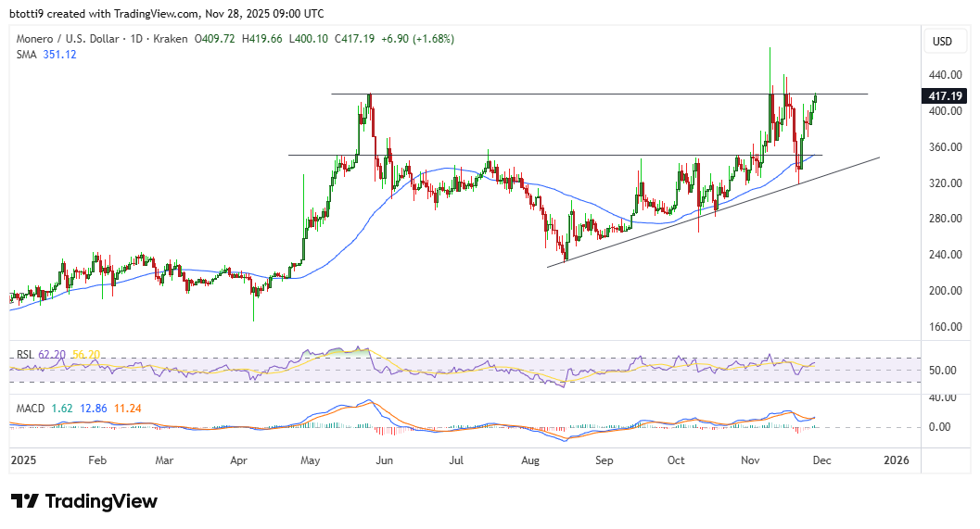This screenshot has height=529, width=980.
Task: Click the Apr time axis label
Action: [238, 460]
